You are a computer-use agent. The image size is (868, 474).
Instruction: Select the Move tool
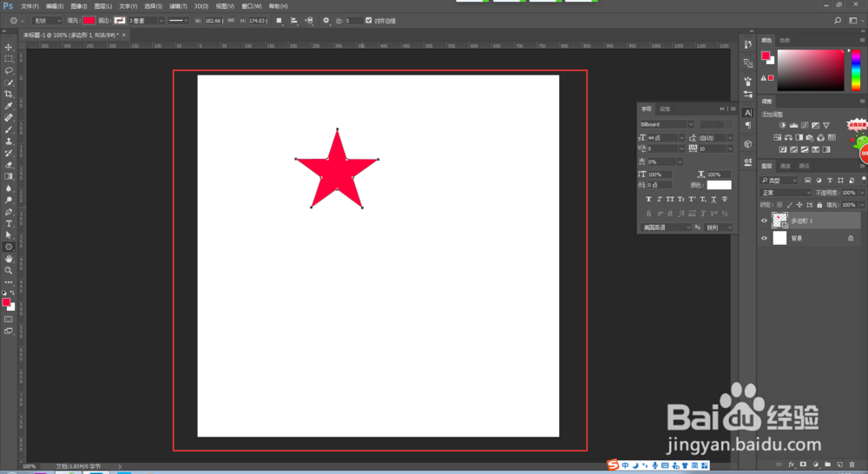coord(9,47)
